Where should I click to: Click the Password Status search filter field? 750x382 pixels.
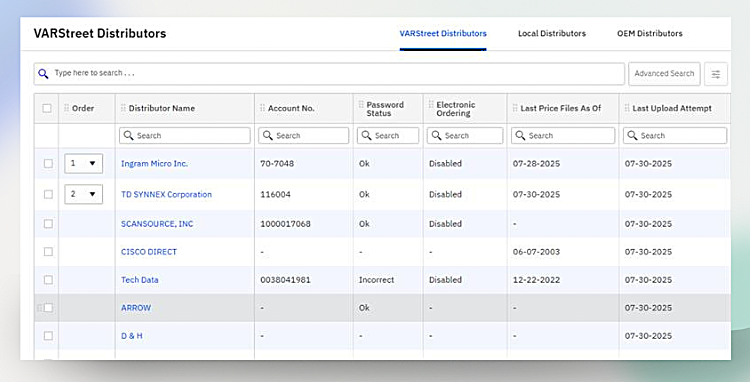click(388, 136)
